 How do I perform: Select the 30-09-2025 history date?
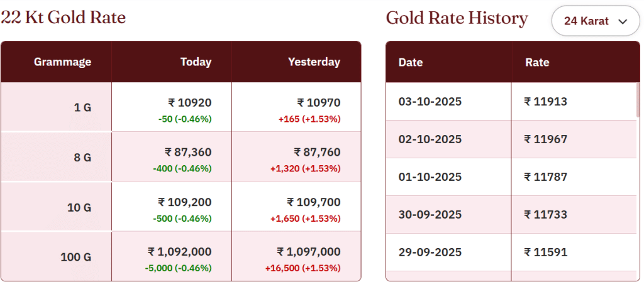coord(430,215)
